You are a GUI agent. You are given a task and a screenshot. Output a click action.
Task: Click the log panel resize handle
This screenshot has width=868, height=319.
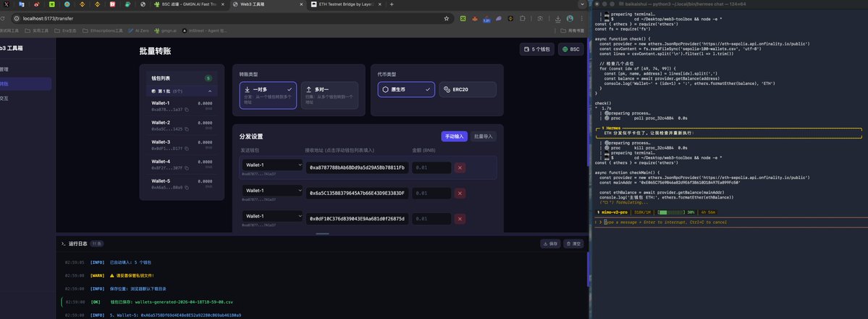point(322,233)
